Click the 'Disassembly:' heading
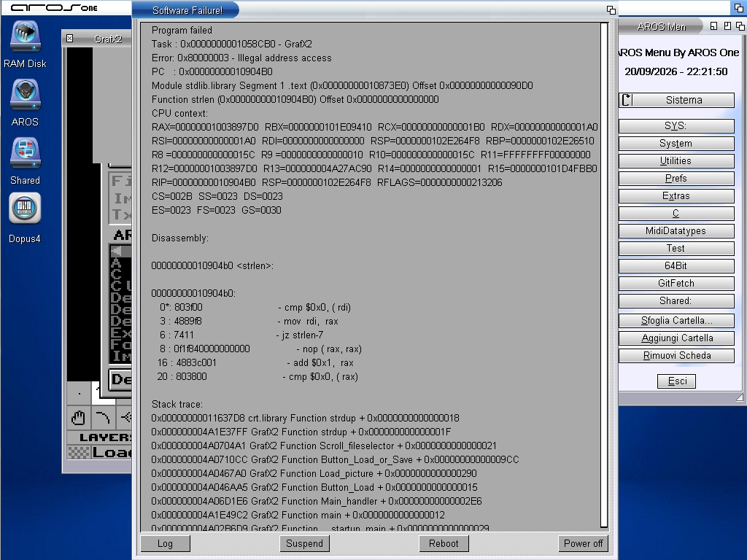 pos(180,238)
